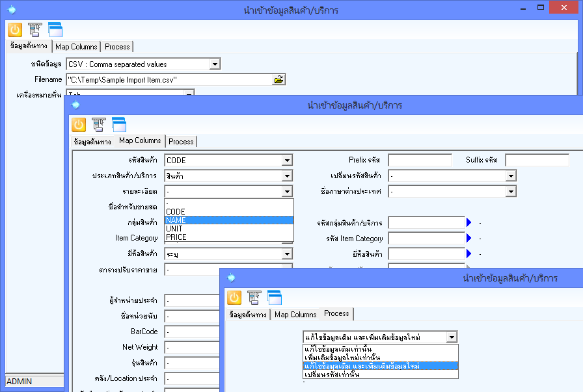Click the orange power icon in the Map Columns window
Screen dimensions: 583x392
point(79,125)
